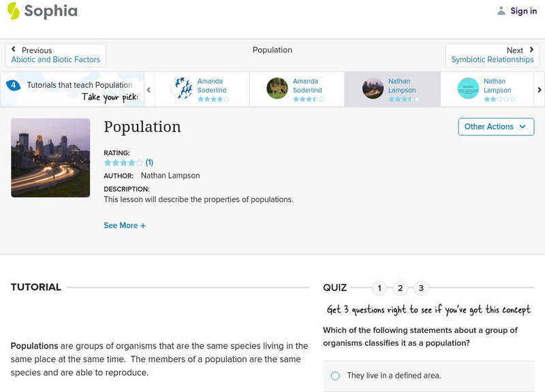Screen dimensions: 545x392
Task: Click the tutorials count badge showing 4
Action: [13, 85]
